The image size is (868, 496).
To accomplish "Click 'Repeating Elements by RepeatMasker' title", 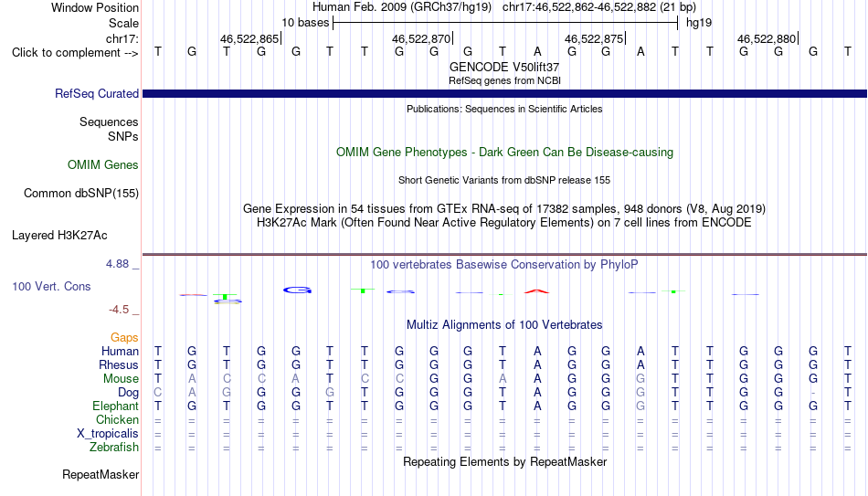I will click(x=504, y=461).
